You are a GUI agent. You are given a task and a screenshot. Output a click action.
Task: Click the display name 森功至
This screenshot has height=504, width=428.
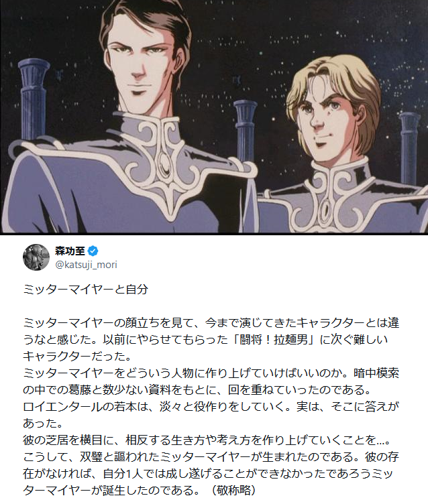coord(70,251)
